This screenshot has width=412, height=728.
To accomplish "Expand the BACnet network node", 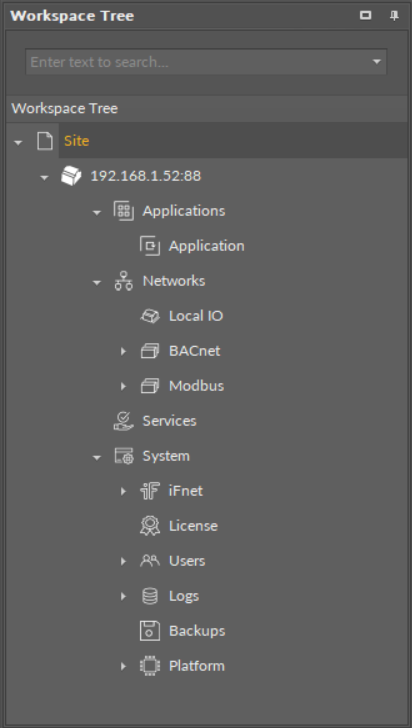I will [123, 351].
